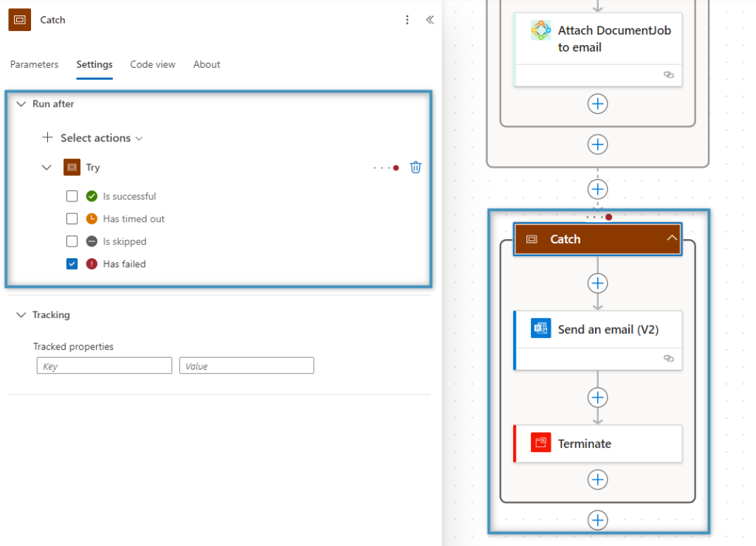The width and height of the screenshot is (756, 546).
Task: Click the Try scope icon in Run after
Action: pos(72,167)
